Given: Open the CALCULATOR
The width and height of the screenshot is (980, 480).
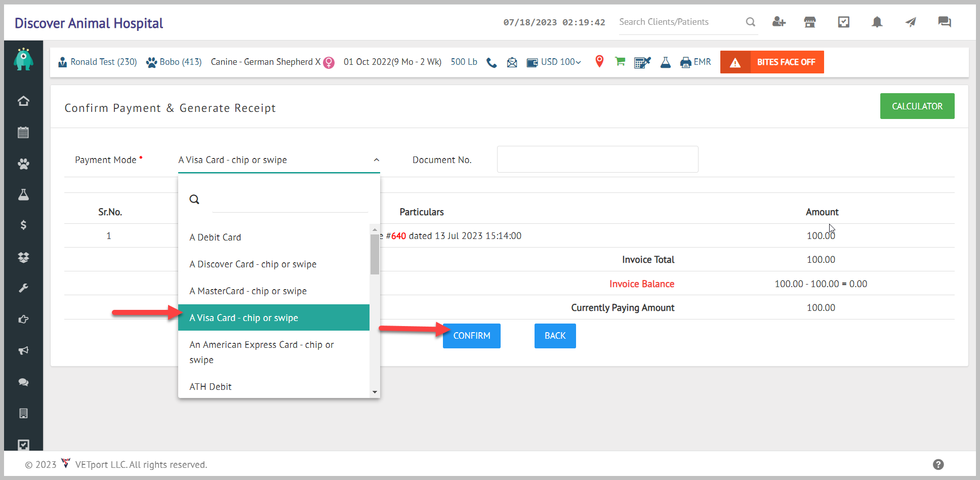Looking at the screenshot, I should coord(917,106).
